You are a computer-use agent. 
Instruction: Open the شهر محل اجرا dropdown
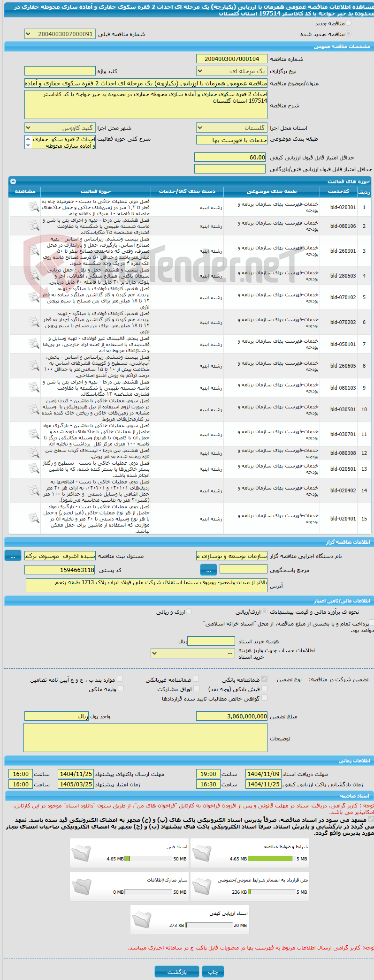tap(60, 128)
